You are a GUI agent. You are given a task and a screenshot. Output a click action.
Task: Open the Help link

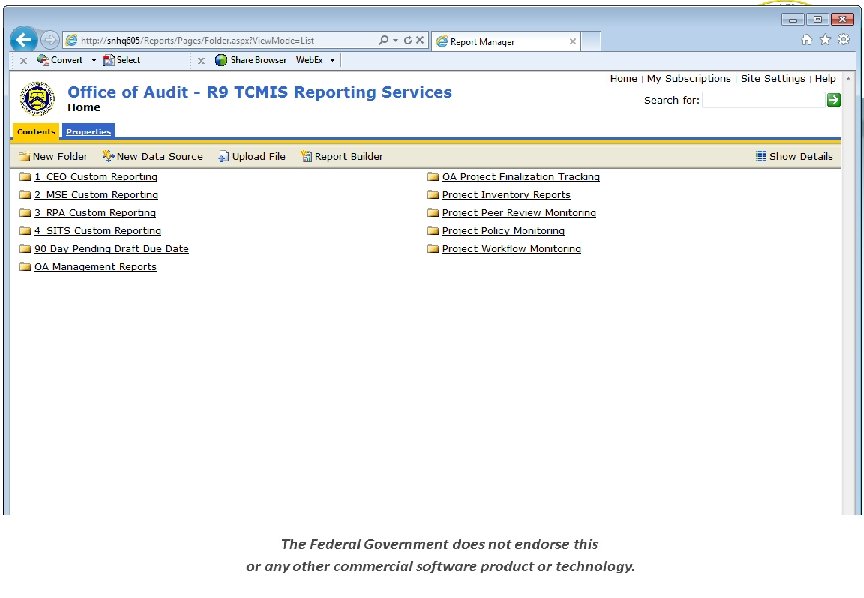click(825, 78)
